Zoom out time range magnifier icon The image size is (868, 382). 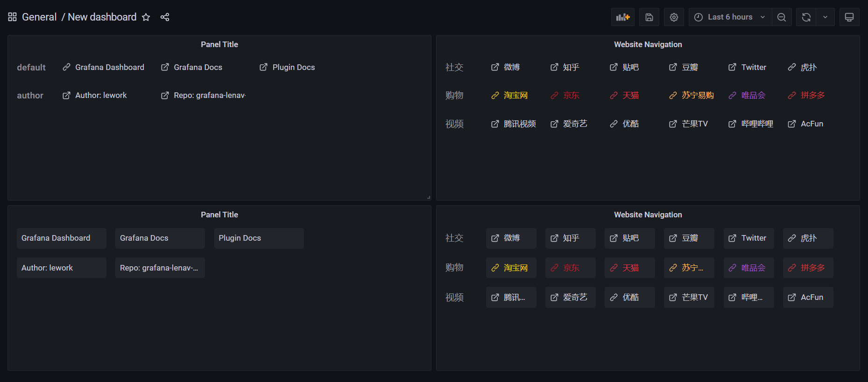point(782,17)
